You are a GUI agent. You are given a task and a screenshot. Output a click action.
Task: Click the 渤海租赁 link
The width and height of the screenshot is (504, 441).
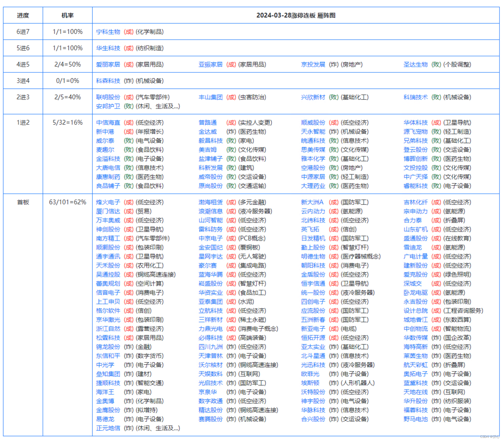[211, 202]
